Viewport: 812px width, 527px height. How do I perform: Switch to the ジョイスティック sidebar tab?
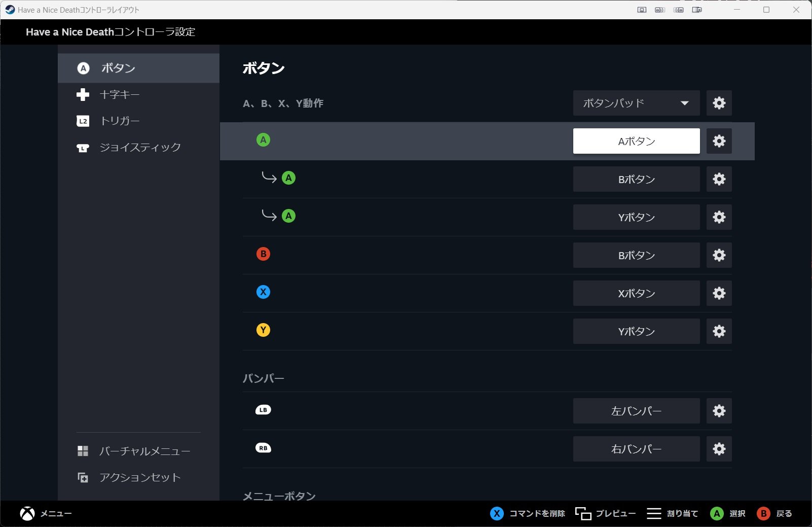click(138, 147)
